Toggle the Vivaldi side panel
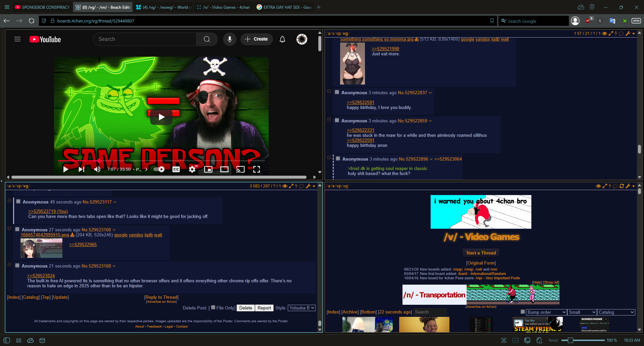 click(x=7, y=340)
